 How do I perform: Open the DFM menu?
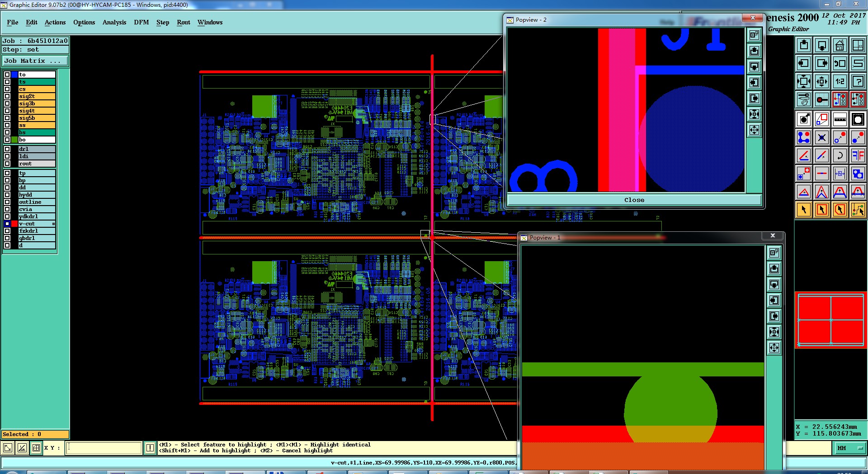(x=142, y=22)
